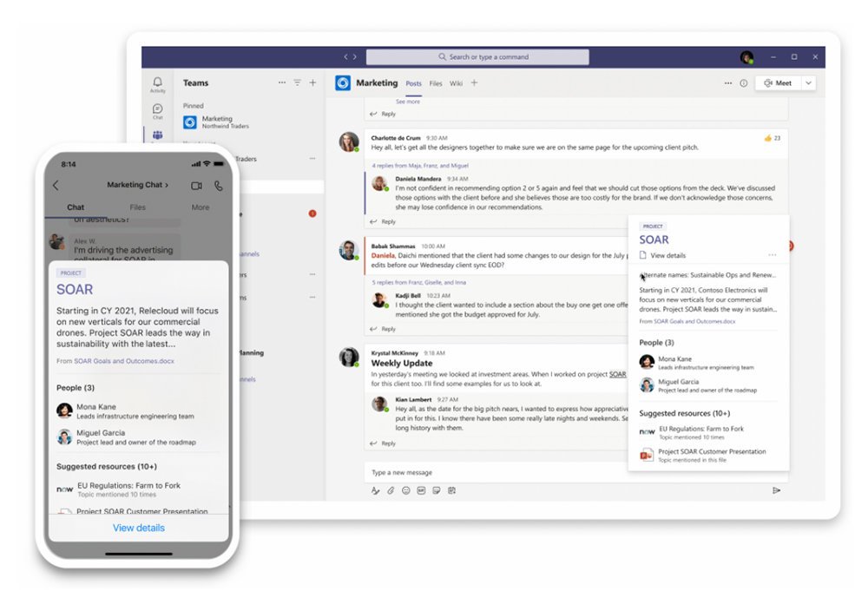Click the Schedule meeting icon in compose toolbar
Viewport: 868px width, 604px height.
coord(451,490)
